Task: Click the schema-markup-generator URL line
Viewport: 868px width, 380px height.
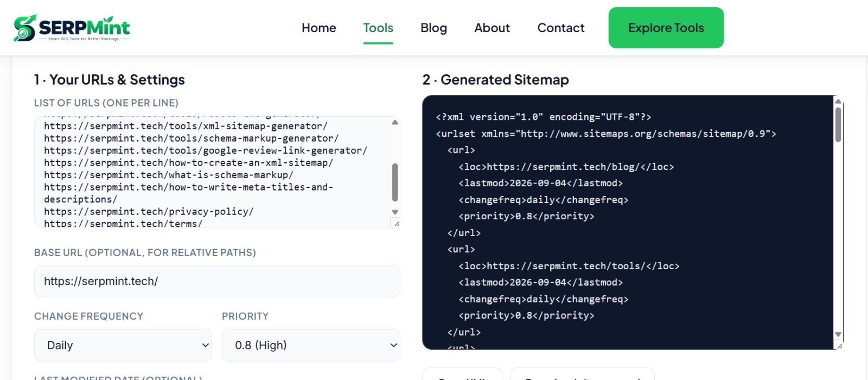Action: tap(192, 138)
